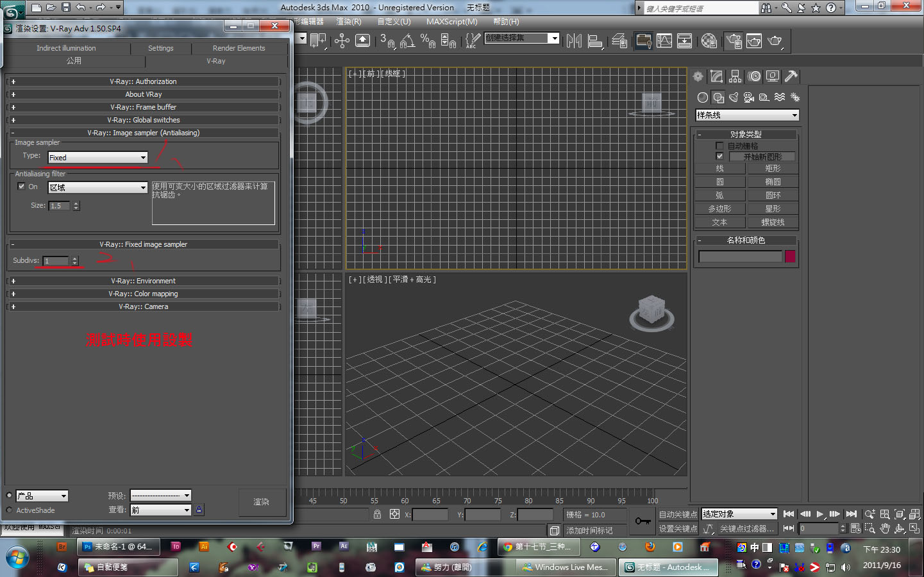Image resolution: width=924 pixels, height=577 pixels.
Task: Click the Pan View hand icon
Action: point(885,528)
